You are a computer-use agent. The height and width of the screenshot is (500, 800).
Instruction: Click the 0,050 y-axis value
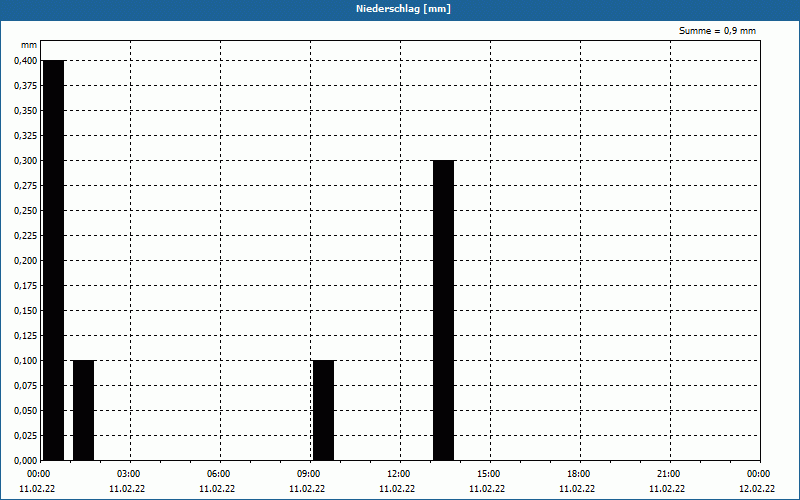26,411
